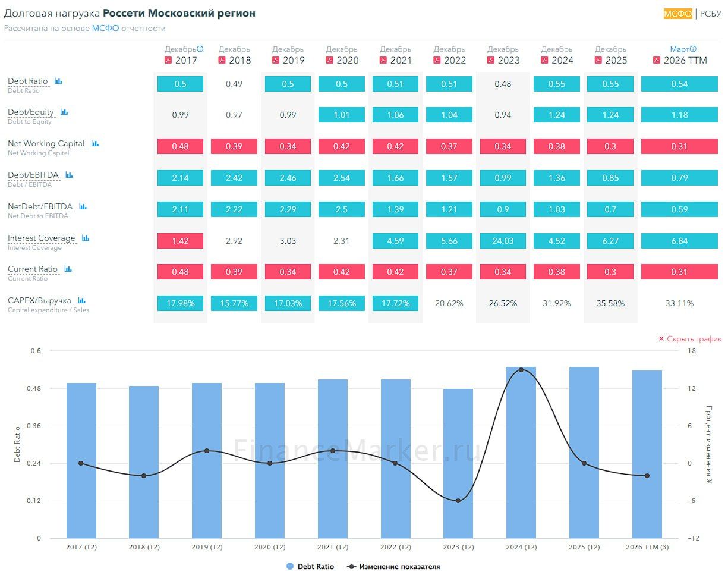Click CAPEX/Выручка value 17.98%
The height and width of the screenshot is (578, 728).
[180, 303]
